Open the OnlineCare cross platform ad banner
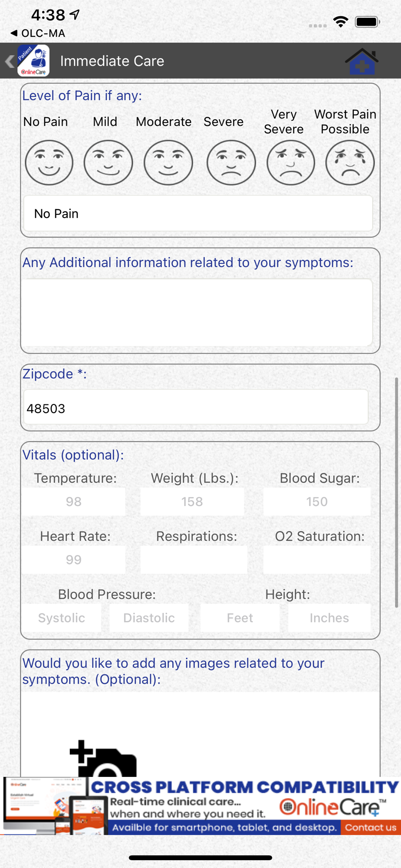The image size is (401, 868). [x=200, y=806]
